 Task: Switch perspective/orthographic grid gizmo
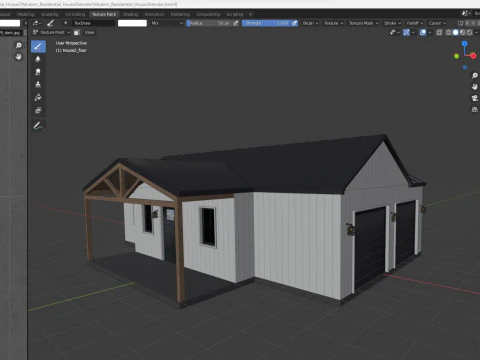[x=475, y=109]
